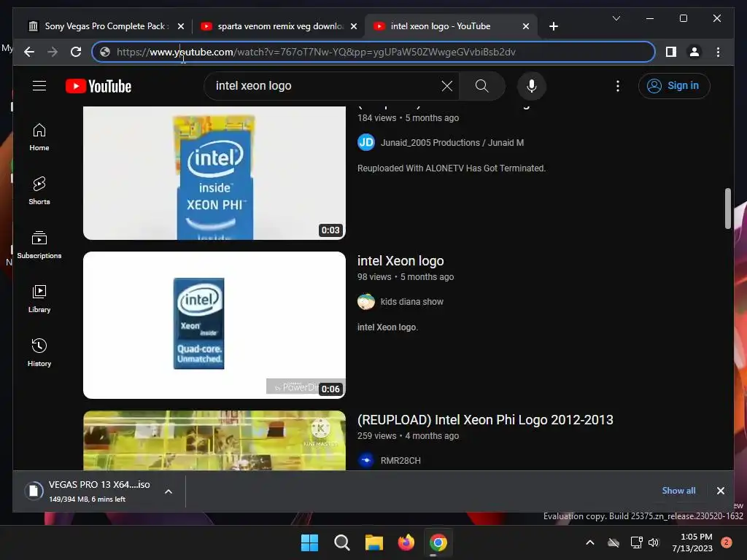This screenshot has height=560, width=747.
Task: Open a new tab with the plus button
Action: pyautogui.click(x=553, y=26)
